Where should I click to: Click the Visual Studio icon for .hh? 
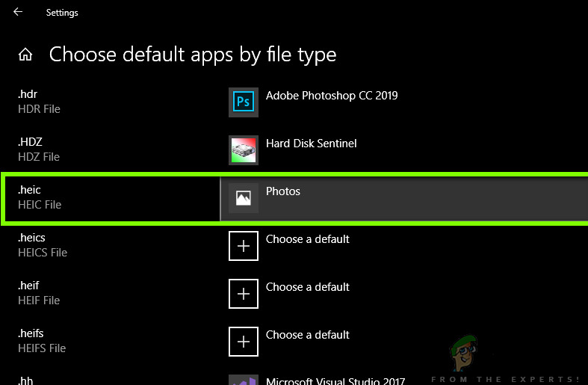pos(243,379)
